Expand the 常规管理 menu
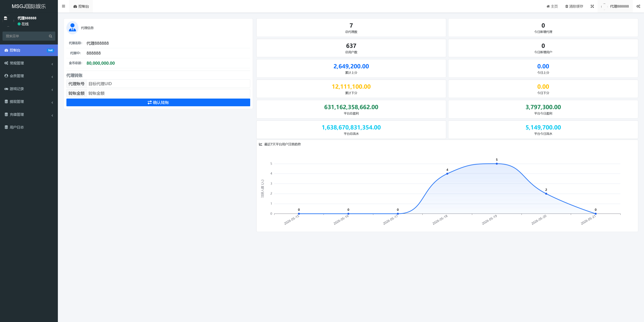Screen dimensions: 644x322 coord(29,63)
